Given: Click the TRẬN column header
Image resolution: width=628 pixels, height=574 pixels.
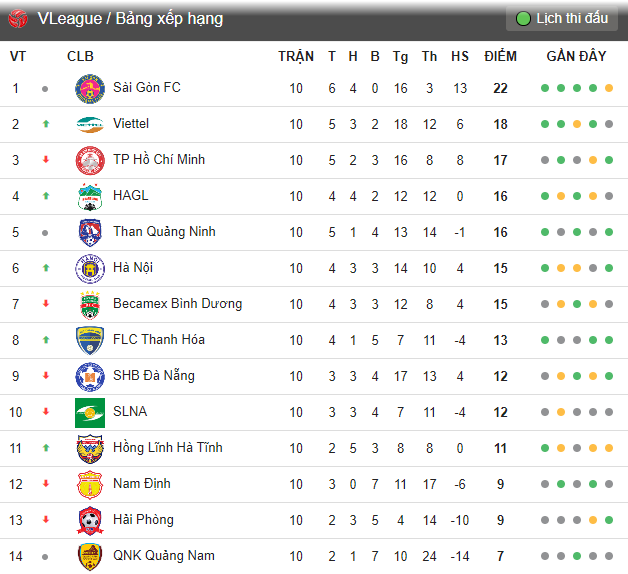Looking at the screenshot, I should tap(296, 56).
